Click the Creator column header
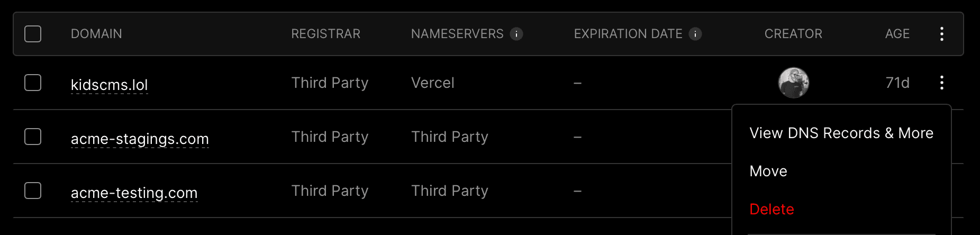Image resolution: width=980 pixels, height=235 pixels. [x=793, y=34]
